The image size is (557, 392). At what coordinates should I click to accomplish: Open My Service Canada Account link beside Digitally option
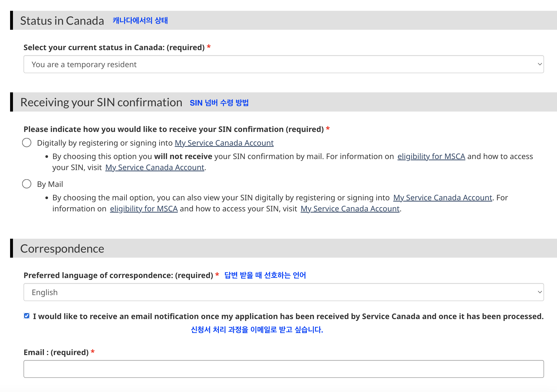coord(224,143)
